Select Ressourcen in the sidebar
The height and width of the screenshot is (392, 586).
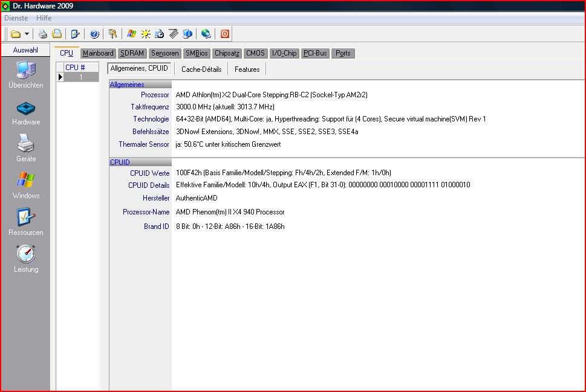(x=26, y=222)
